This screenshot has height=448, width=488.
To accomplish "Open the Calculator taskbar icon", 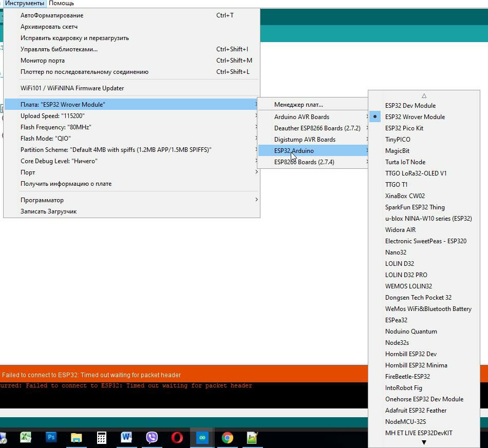I will click(x=102, y=438).
